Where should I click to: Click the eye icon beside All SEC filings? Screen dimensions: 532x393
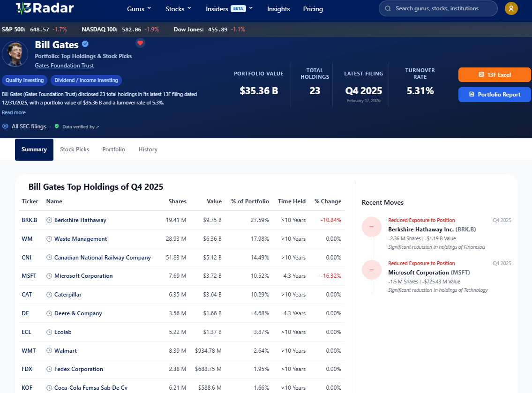click(5, 126)
